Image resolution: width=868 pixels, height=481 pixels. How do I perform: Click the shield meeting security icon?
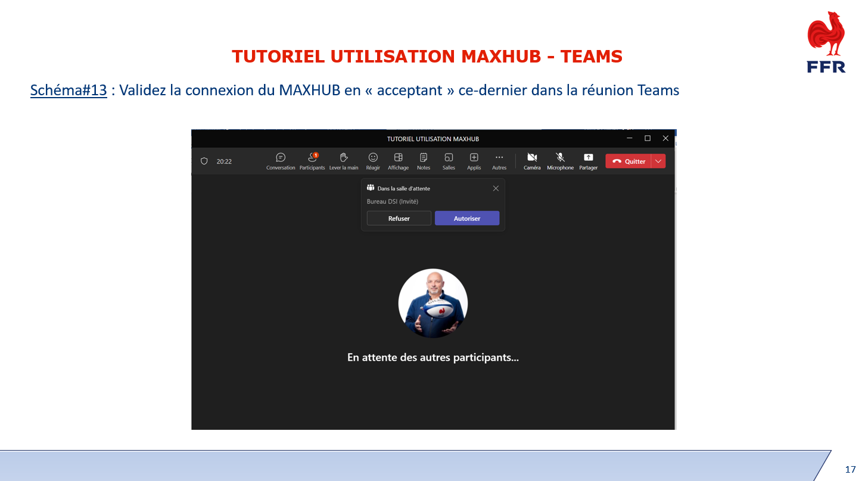[204, 161]
